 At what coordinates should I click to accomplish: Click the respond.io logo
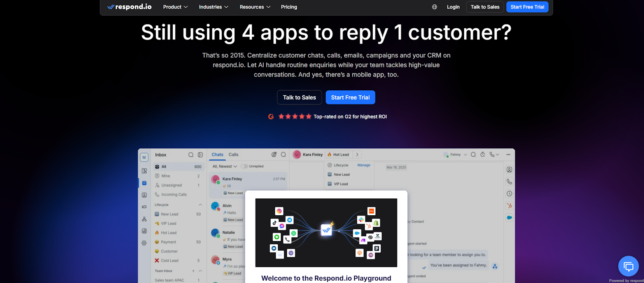[x=129, y=7]
